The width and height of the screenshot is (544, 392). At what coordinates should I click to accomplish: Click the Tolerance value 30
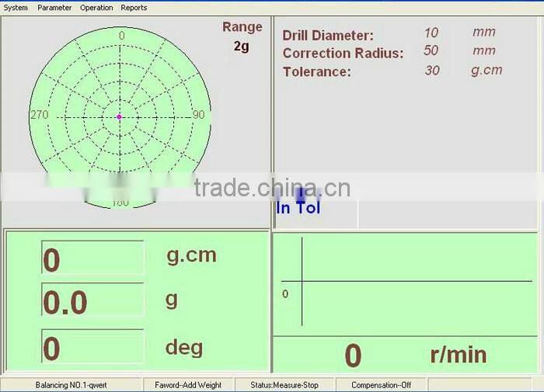click(432, 71)
